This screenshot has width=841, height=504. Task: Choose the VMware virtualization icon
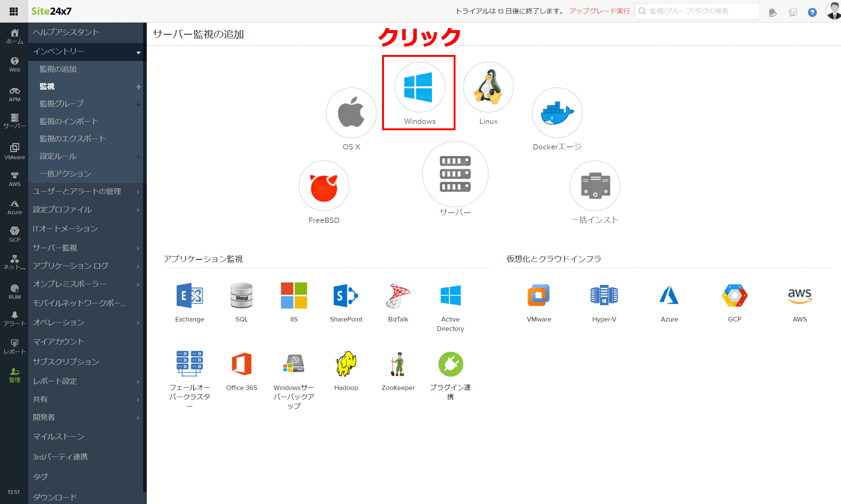pyautogui.click(x=539, y=295)
